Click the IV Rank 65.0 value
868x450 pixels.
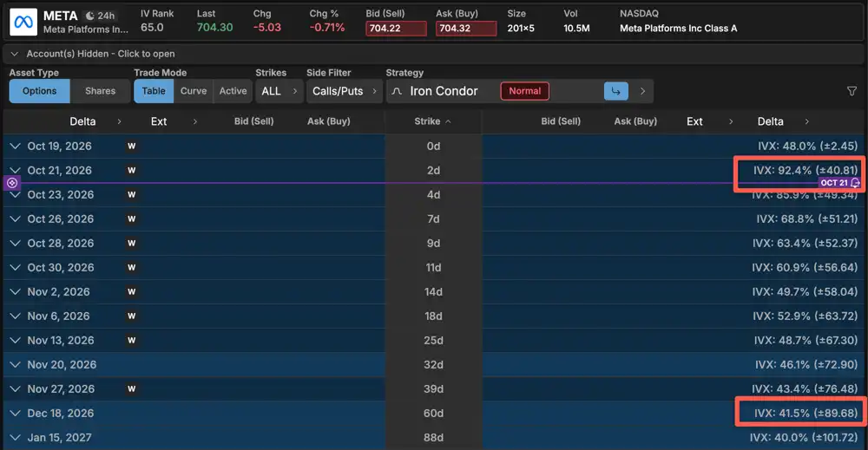tap(152, 28)
